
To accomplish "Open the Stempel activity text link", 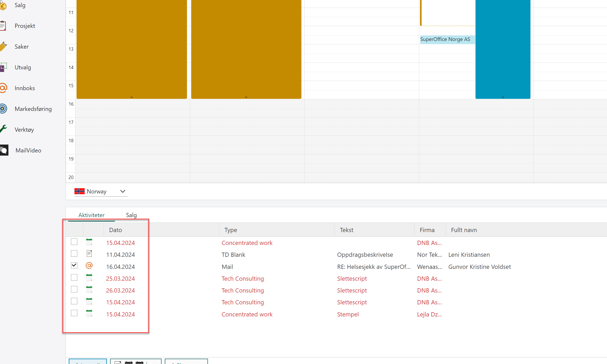I will point(348,314).
